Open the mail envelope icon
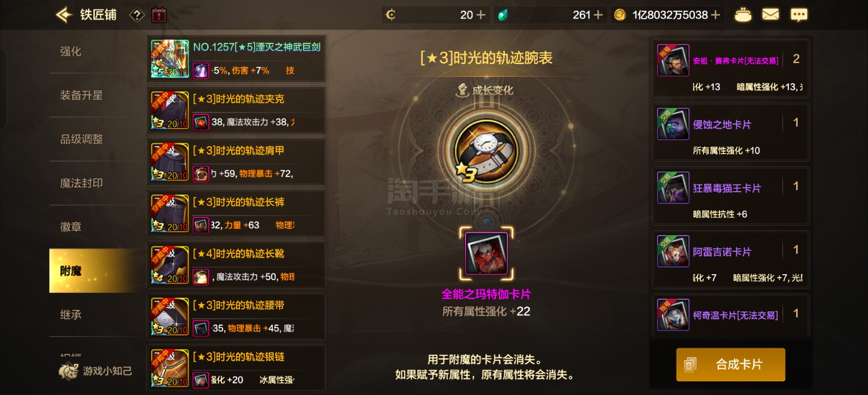This screenshot has height=395, width=868. (x=770, y=15)
